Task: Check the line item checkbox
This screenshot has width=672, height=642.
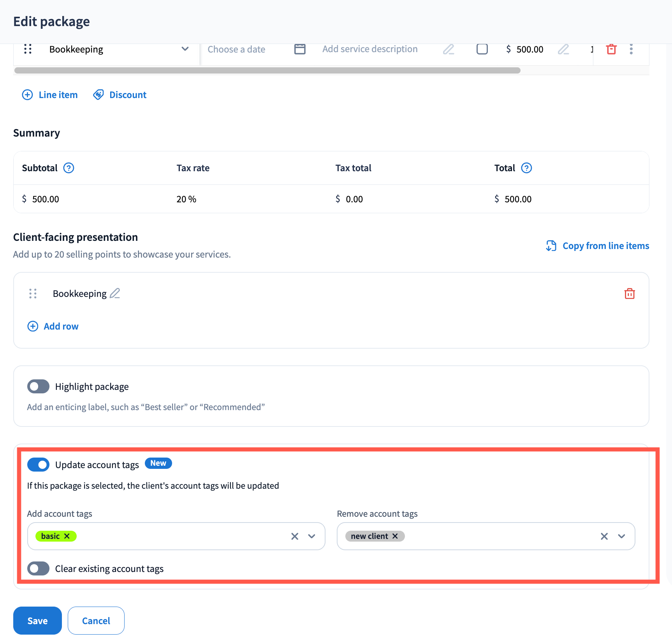Action: pos(482,49)
